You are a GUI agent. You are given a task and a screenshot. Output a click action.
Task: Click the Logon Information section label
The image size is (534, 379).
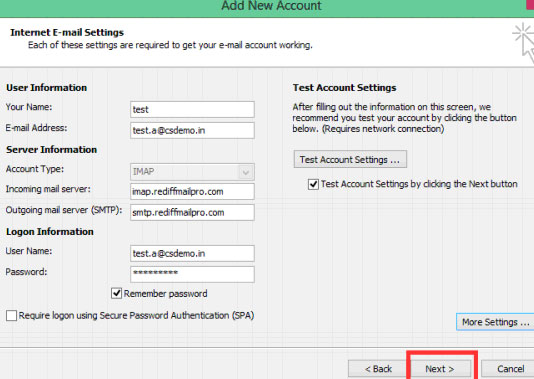pyautogui.click(x=50, y=232)
